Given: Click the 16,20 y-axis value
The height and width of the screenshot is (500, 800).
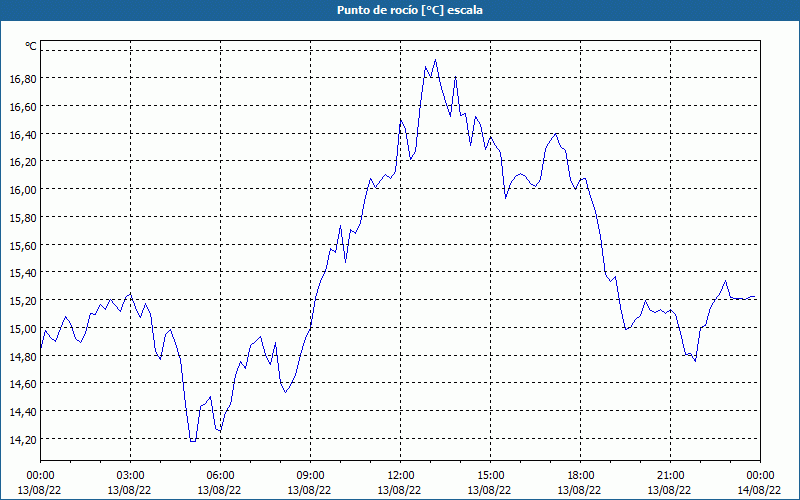Looking at the screenshot, I should (x=23, y=162).
